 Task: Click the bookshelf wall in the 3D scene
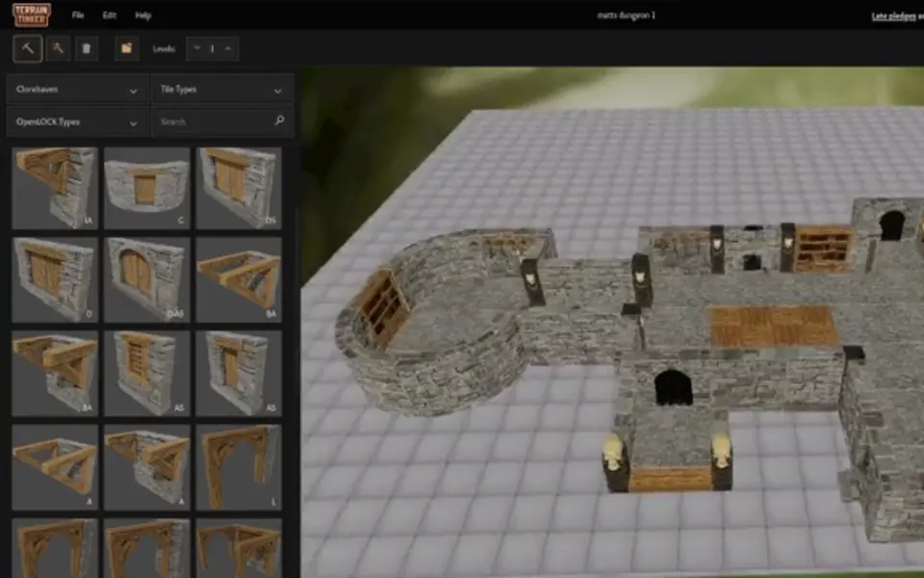click(x=823, y=249)
